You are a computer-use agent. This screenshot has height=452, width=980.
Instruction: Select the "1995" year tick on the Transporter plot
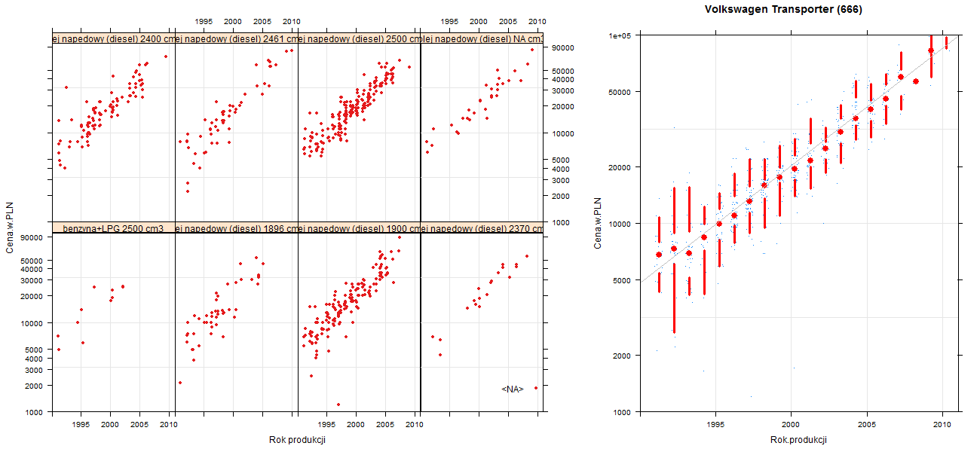715,424
